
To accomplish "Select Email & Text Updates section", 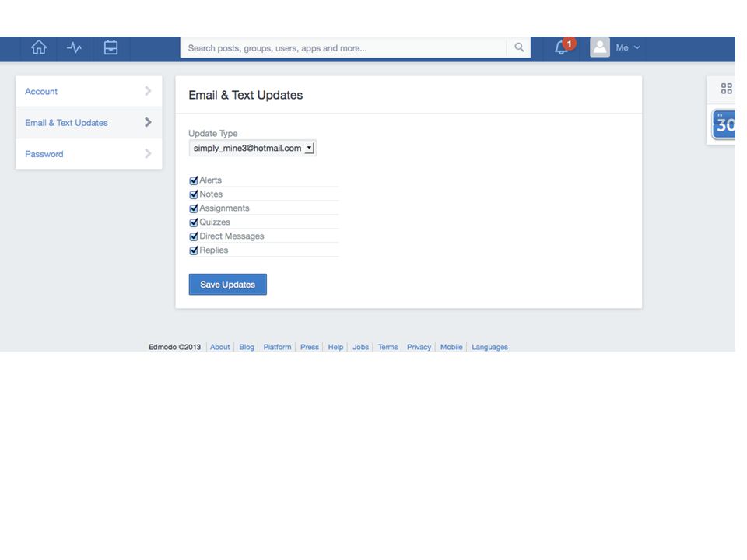I will click(x=89, y=122).
